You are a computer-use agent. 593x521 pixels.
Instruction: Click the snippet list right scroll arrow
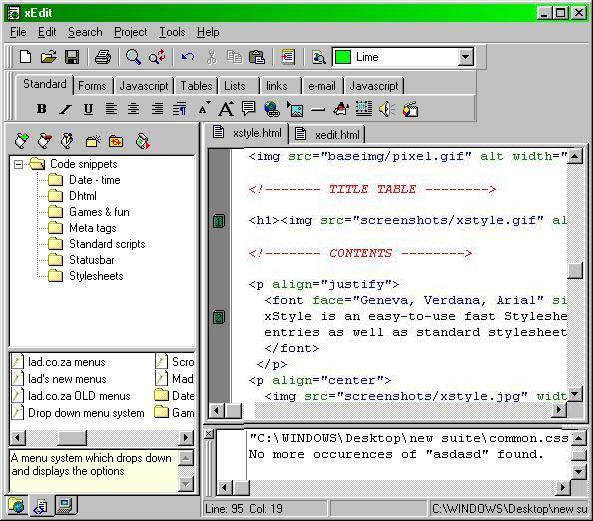coord(186,438)
